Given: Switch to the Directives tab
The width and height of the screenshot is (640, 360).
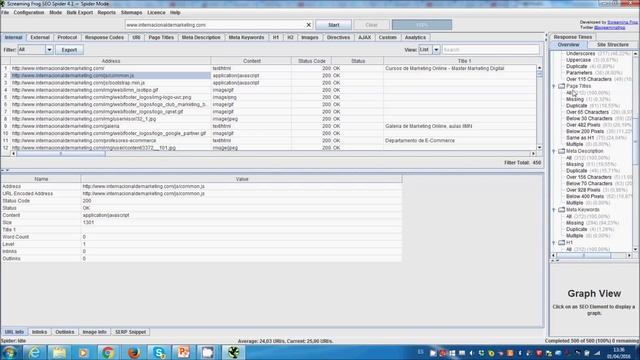Looking at the screenshot, I should (x=338, y=37).
